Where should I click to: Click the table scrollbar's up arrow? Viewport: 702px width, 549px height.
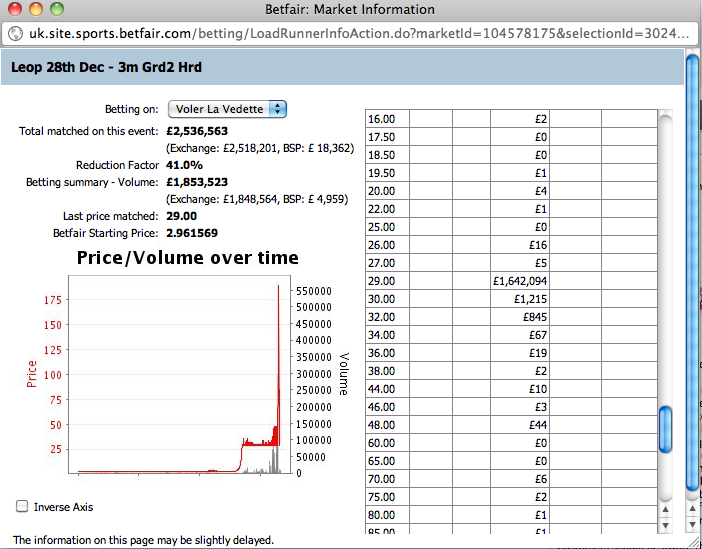point(665,510)
